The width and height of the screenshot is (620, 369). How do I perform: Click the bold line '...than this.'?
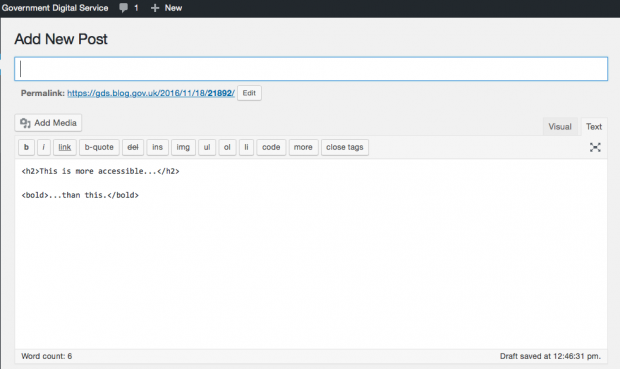click(80, 195)
